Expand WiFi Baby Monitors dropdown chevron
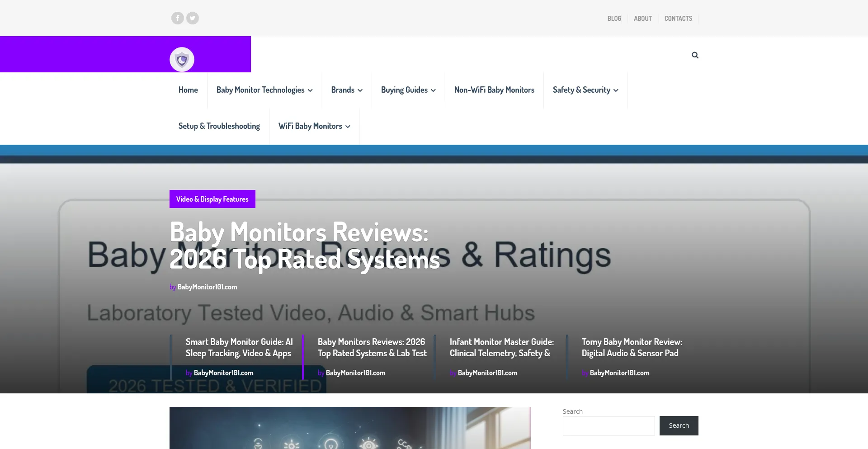Image resolution: width=868 pixels, height=449 pixels. click(348, 127)
